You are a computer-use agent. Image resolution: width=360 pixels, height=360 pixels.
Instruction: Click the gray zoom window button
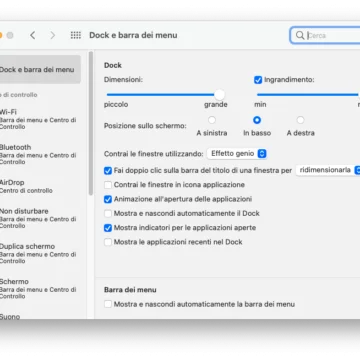pos(10,35)
